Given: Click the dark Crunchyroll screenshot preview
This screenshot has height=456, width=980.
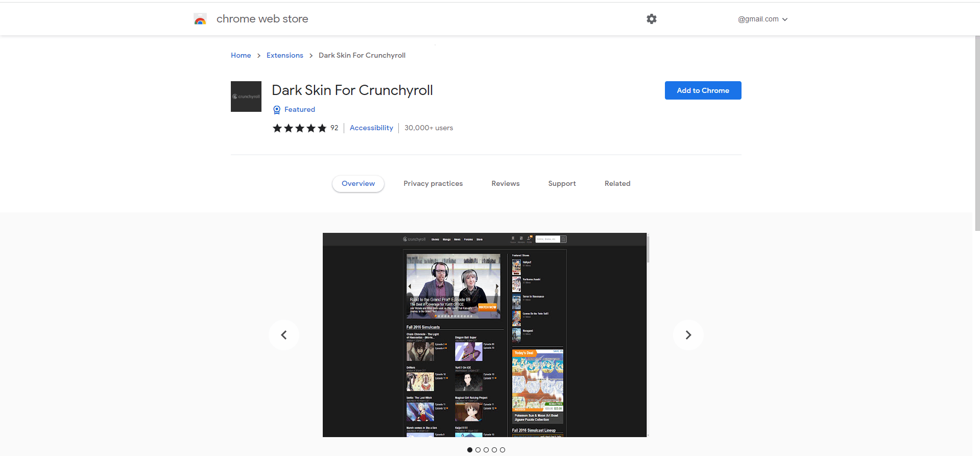Looking at the screenshot, I should click(x=485, y=335).
